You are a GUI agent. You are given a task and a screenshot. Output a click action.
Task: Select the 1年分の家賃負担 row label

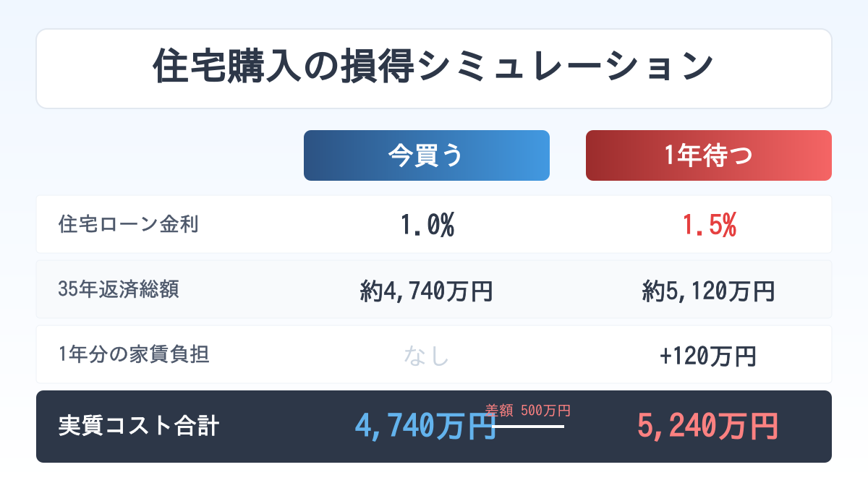(134, 354)
